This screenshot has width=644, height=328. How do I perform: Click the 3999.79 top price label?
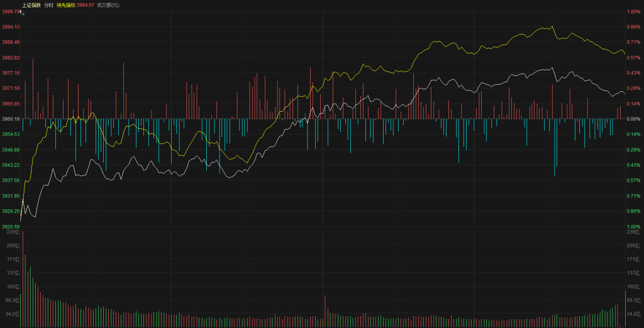coord(11,11)
